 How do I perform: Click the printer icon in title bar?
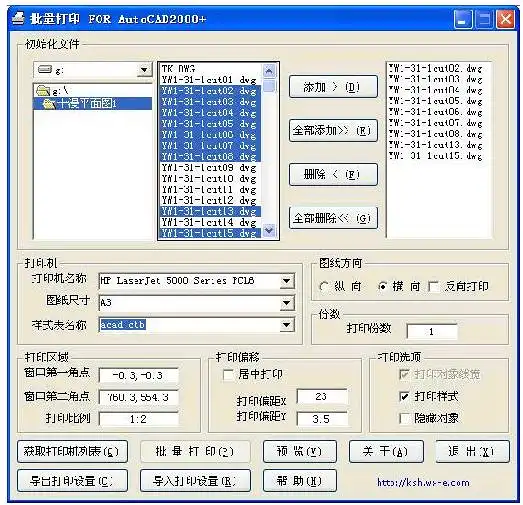[x=18, y=18]
